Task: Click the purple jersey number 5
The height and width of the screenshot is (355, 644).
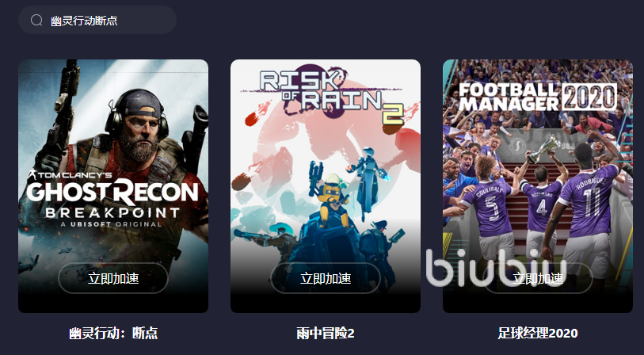Action: (x=493, y=208)
